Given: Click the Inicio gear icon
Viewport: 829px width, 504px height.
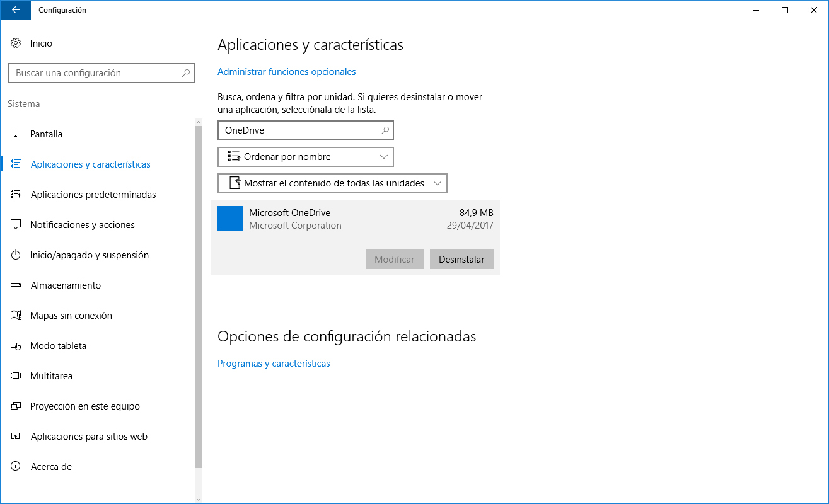Looking at the screenshot, I should (16, 43).
